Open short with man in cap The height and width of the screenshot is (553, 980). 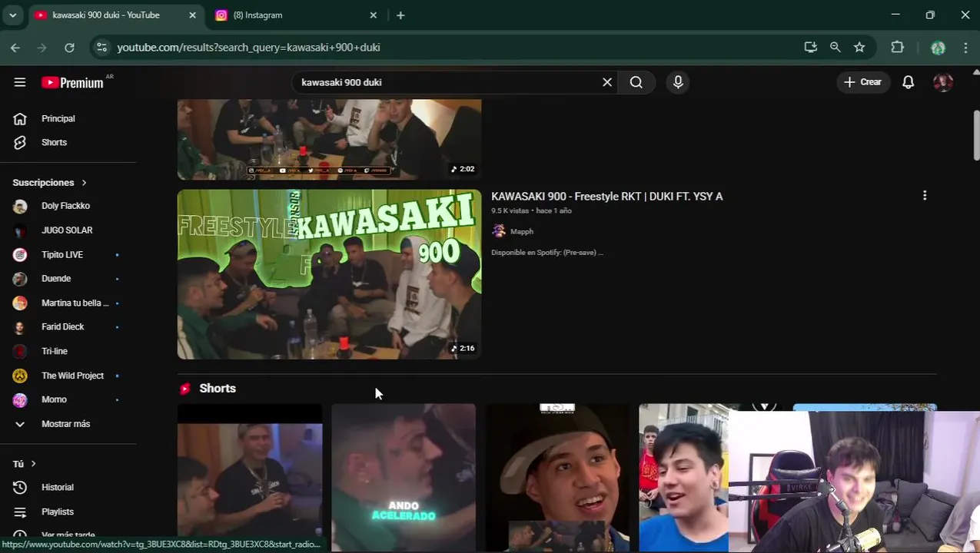tap(557, 478)
